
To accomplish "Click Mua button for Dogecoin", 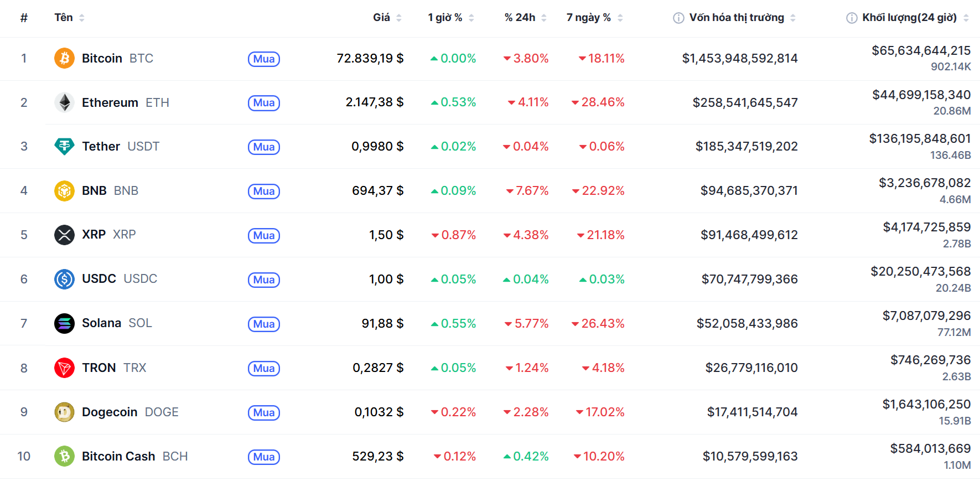I will [264, 413].
